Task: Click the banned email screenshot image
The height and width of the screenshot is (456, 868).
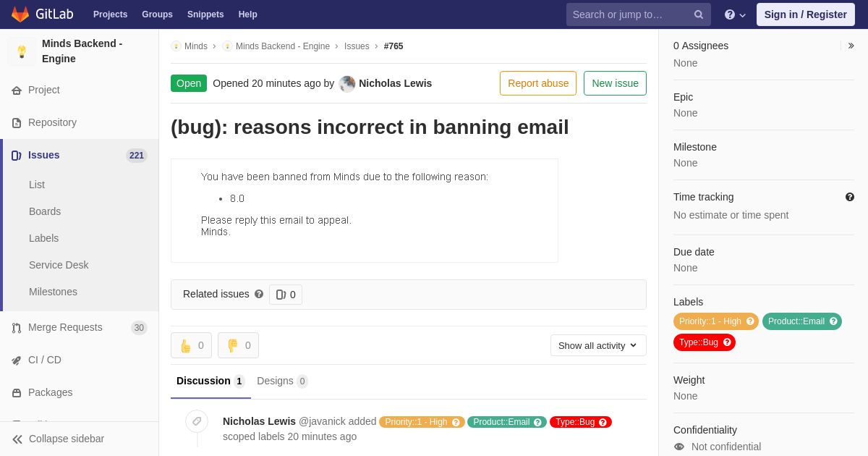Action: [x=365, y=211]
